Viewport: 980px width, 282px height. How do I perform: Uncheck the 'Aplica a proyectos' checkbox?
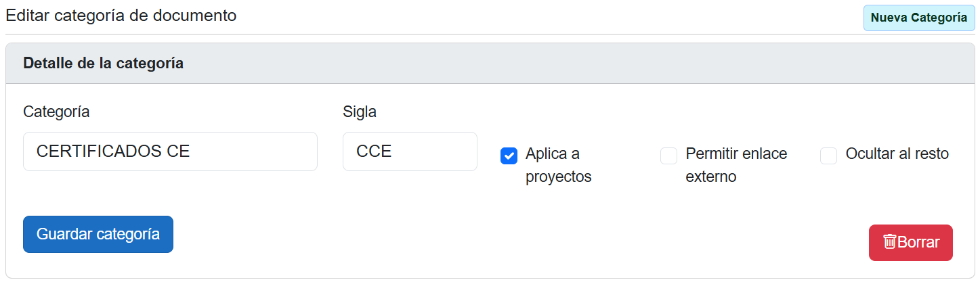click(509, 156)
